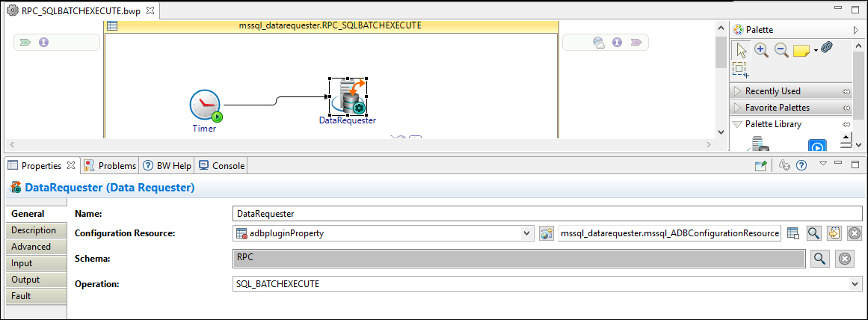Open the Output properties section tab
The image size is (868, 320).
point(37,280)
